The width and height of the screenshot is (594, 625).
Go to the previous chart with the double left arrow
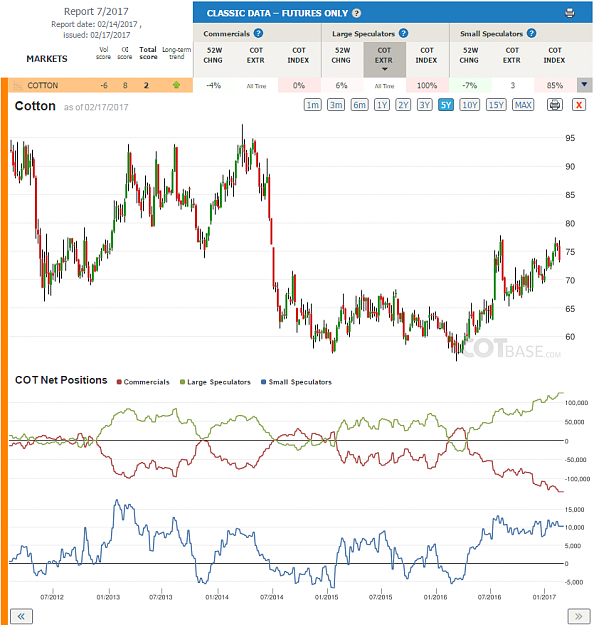tap(21, 616)
